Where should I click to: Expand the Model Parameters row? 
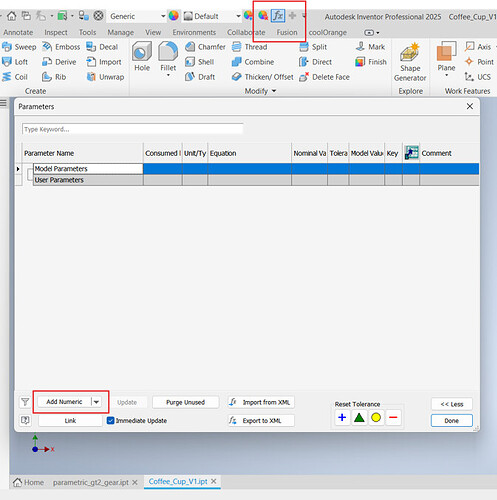18,169
